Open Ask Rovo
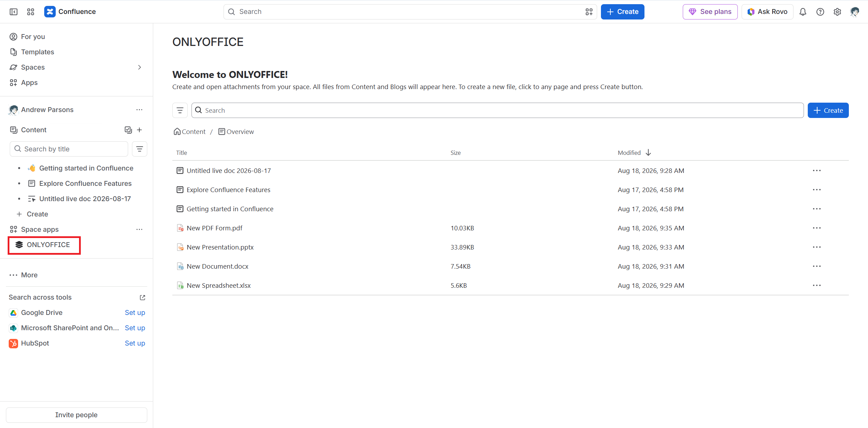Viewport: 868px width, 428px height. tap(767, 12)
